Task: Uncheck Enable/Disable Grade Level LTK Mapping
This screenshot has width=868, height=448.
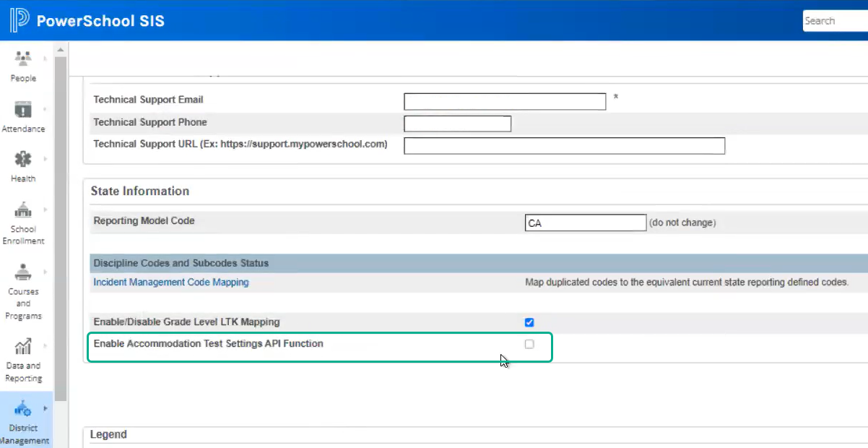Action: (x=529, y=322)
